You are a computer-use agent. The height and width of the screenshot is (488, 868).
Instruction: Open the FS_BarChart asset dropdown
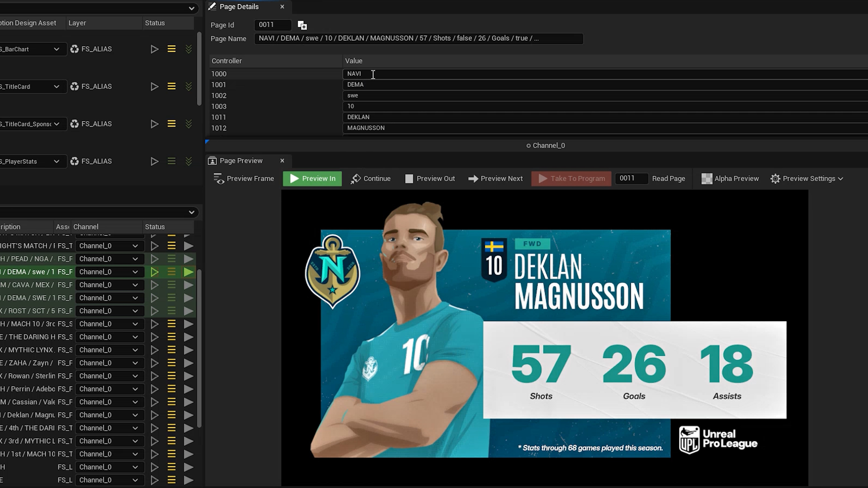pyautogui.click(x=56, y=49)
